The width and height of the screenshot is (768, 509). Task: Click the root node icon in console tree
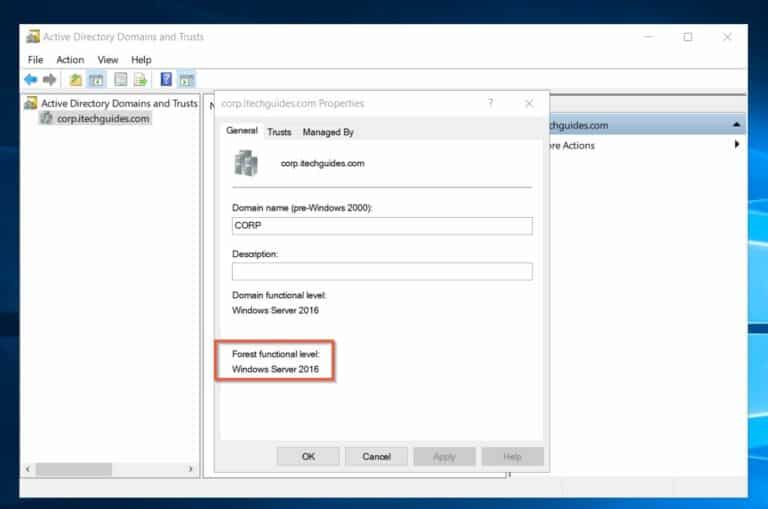(x=31, y=103)
